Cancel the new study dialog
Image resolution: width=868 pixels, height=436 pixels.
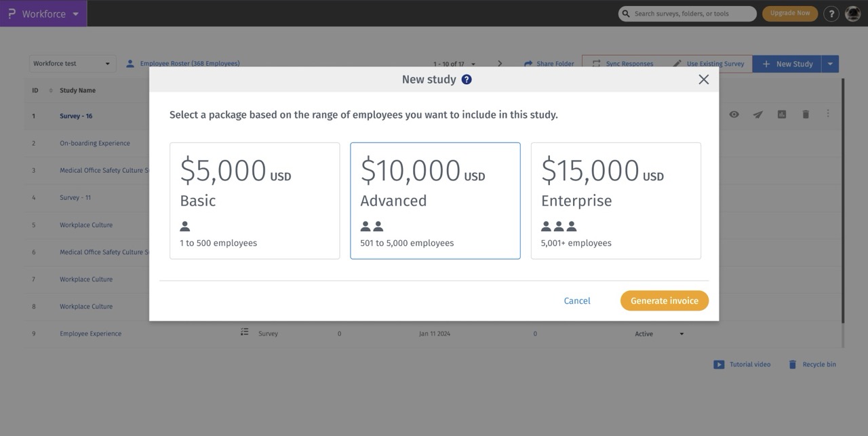(577, 300)
